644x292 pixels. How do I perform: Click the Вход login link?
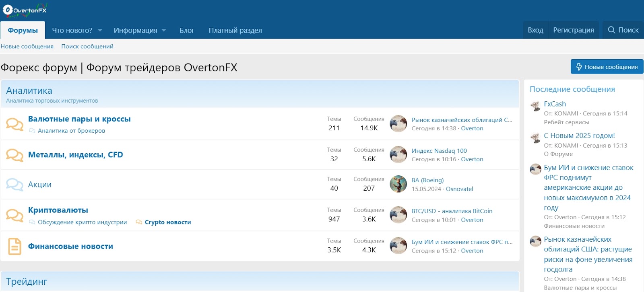[x=535, y=30]
